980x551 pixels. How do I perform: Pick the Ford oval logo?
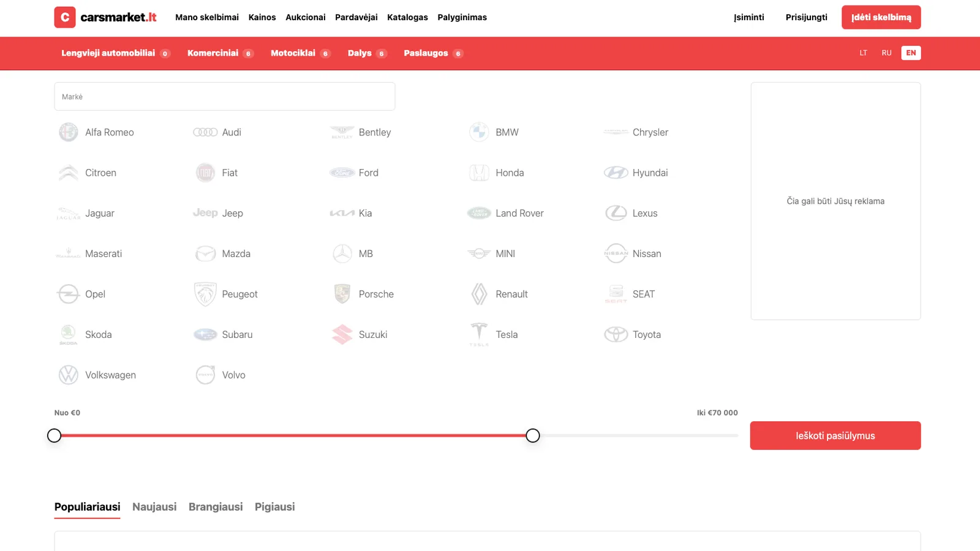tap(342, 173)
